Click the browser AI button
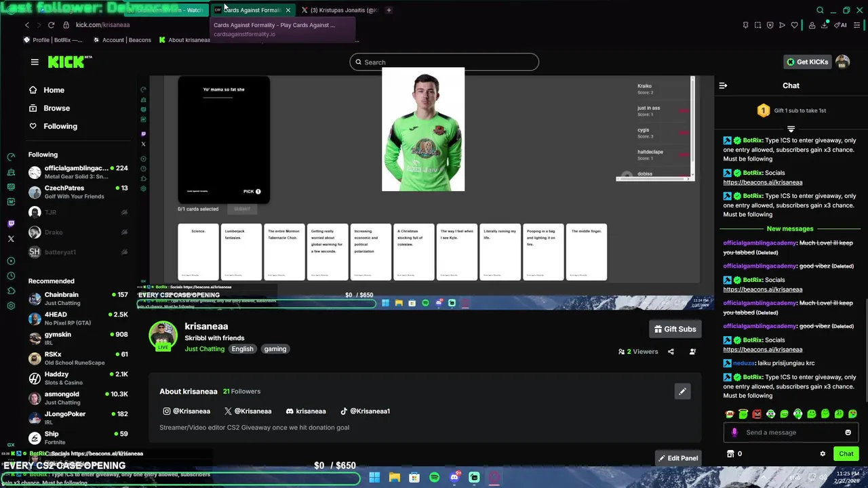The height and width of the screenshot is (488, 868). tap(841, 25)
